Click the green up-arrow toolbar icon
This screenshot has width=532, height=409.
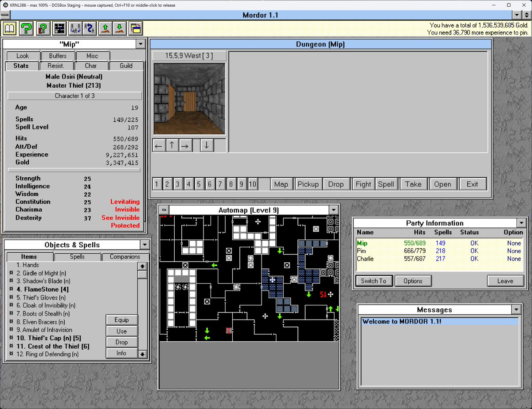tap(105, 28)
